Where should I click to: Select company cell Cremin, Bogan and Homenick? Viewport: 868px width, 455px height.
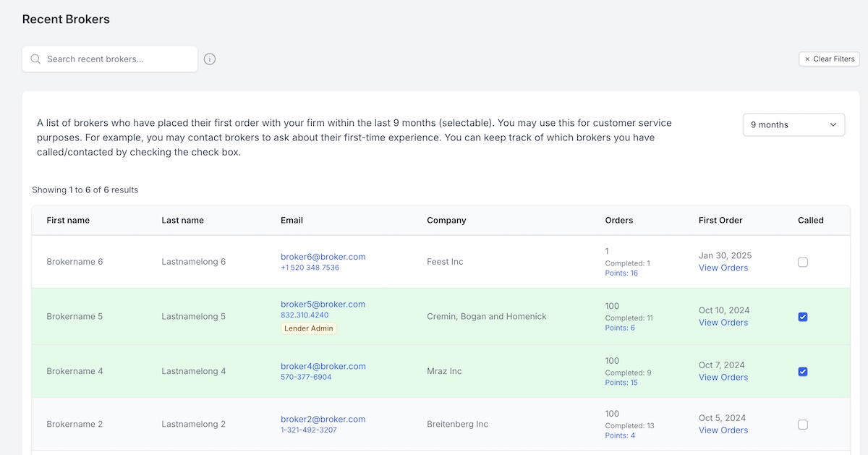coord(487,316)
